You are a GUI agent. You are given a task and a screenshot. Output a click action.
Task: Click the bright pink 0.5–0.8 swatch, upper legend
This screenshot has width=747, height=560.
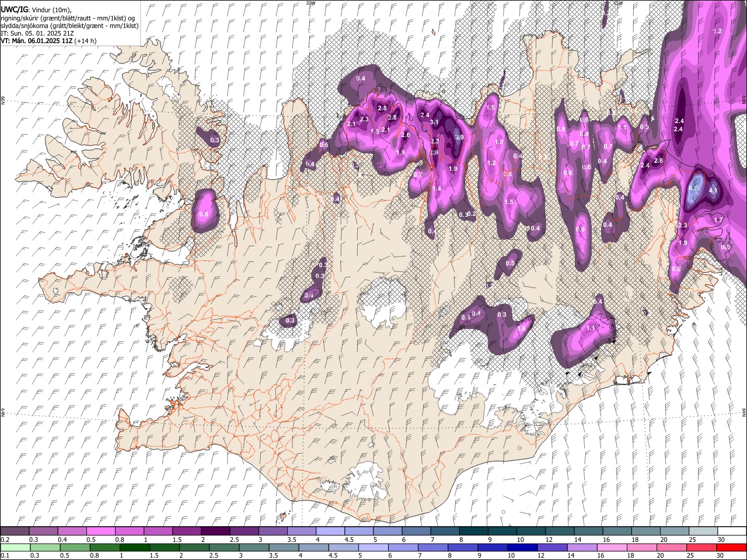click(100, 531)
